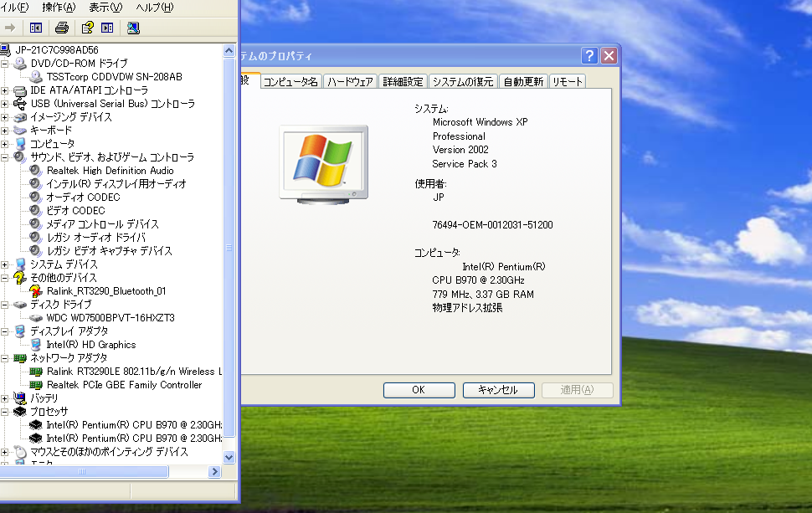Select ビデオ CODEC entry
This screenshot has width=812, height=513.
pos(75,211)
